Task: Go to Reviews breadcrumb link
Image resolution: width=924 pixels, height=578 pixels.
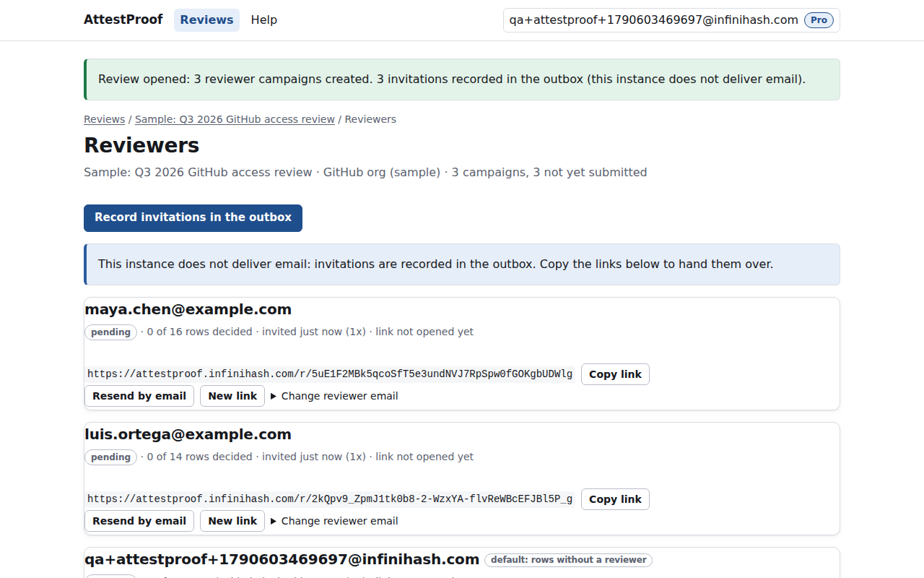Action: 105,119
